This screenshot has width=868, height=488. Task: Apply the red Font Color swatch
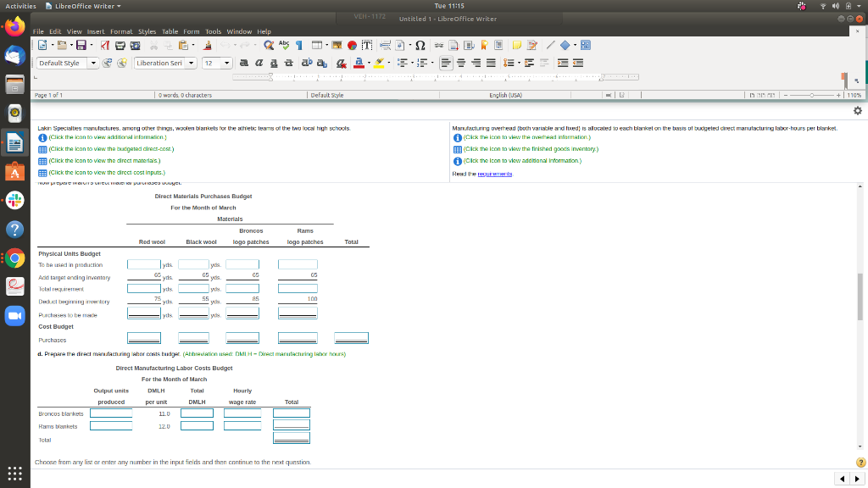359,63
